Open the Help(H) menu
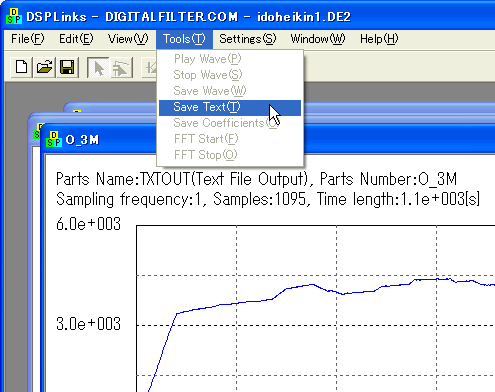495x392 pixels. pos(379,39)
